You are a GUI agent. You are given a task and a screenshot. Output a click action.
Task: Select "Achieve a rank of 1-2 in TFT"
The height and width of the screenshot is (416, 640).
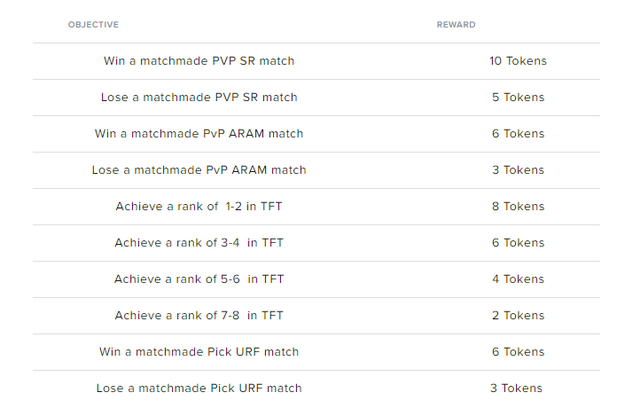pos(199,206)
